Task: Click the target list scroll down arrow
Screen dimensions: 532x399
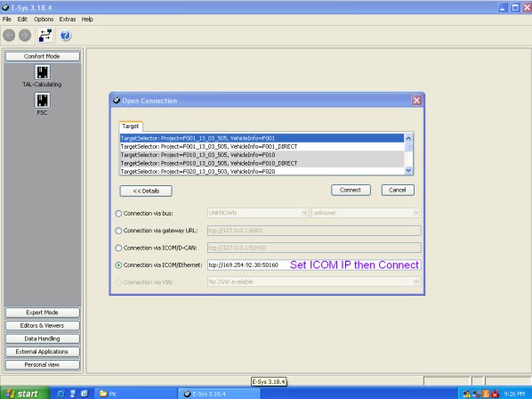Action: click(x=408, y=170)
